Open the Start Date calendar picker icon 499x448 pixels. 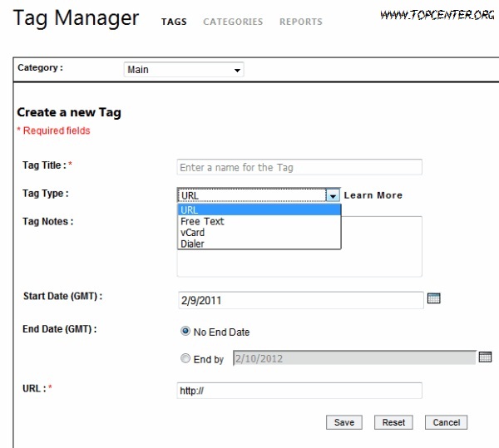click(x=434, y=298)
